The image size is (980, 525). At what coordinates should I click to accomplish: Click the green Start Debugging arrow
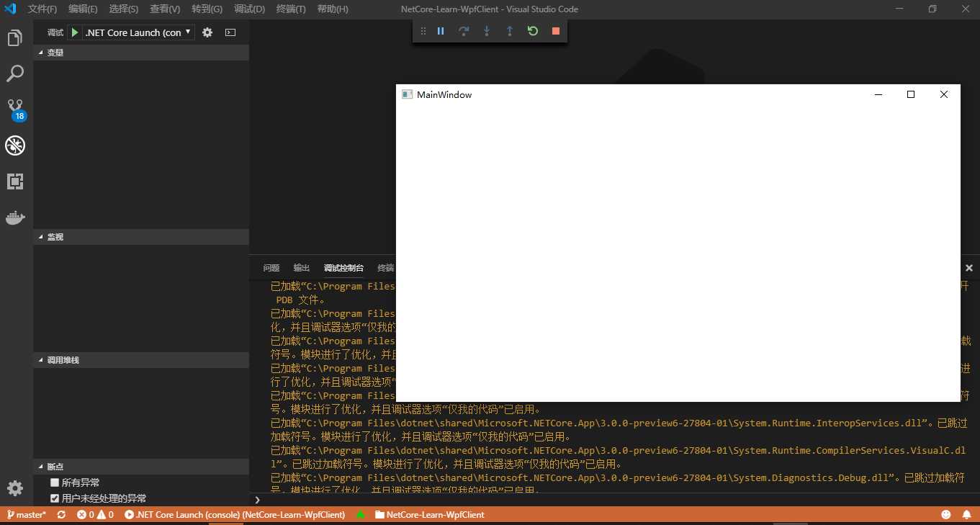point(75,32)
